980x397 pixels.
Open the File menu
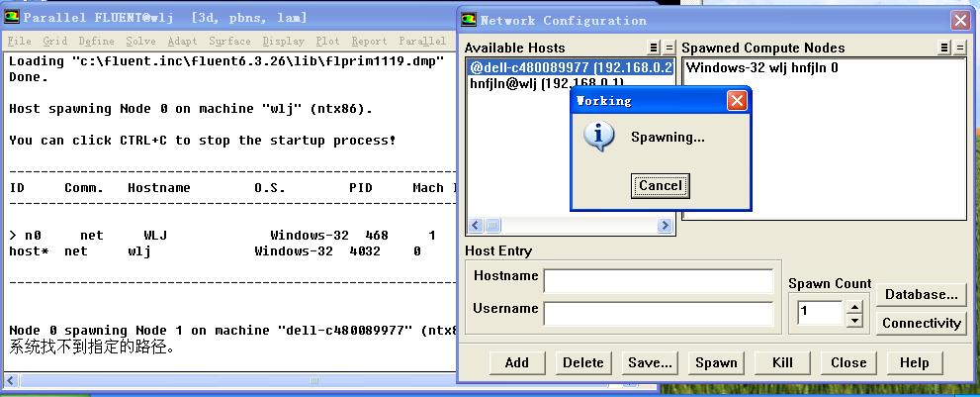(19, 42)
